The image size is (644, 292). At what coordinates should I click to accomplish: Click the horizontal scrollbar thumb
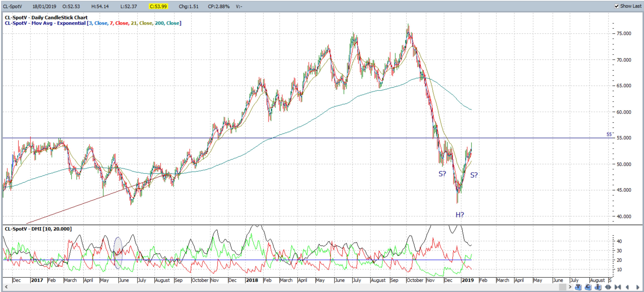coord(563,287)
